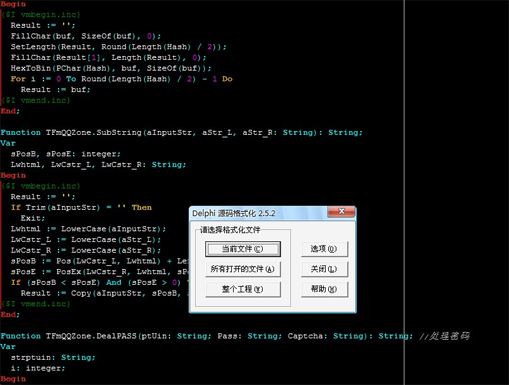This screenshot has width=509, height=385.
Task: Click the group label '请选择格式化文件'
Action: (x=230, y=230)
